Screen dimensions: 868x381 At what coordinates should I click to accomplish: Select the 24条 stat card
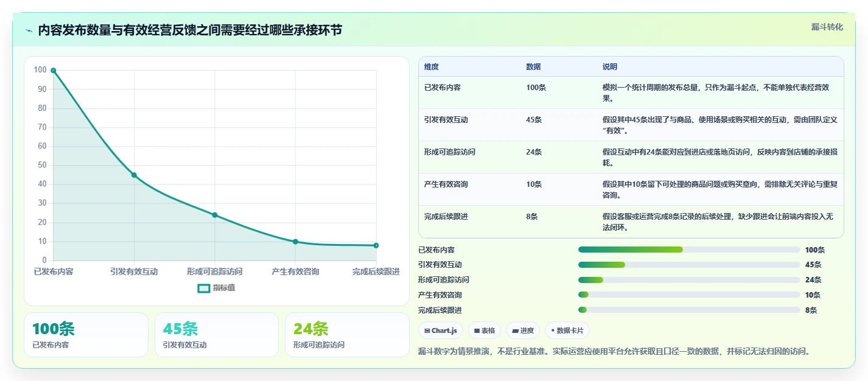(x=347, y=335)
